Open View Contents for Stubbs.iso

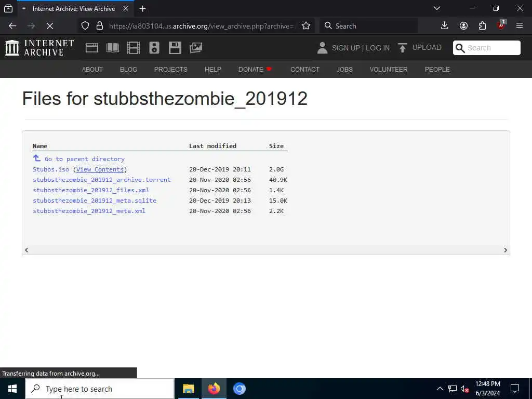[100, 169]
